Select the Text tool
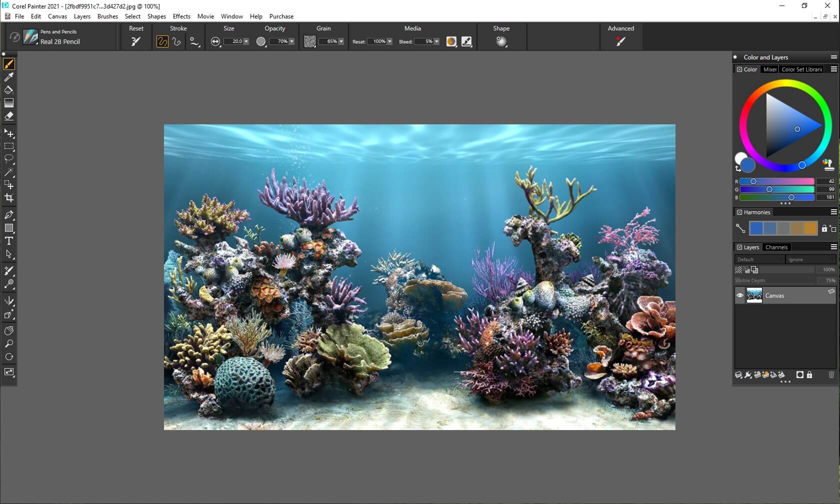Screen dimensions: 840x504 coord(9,241)
